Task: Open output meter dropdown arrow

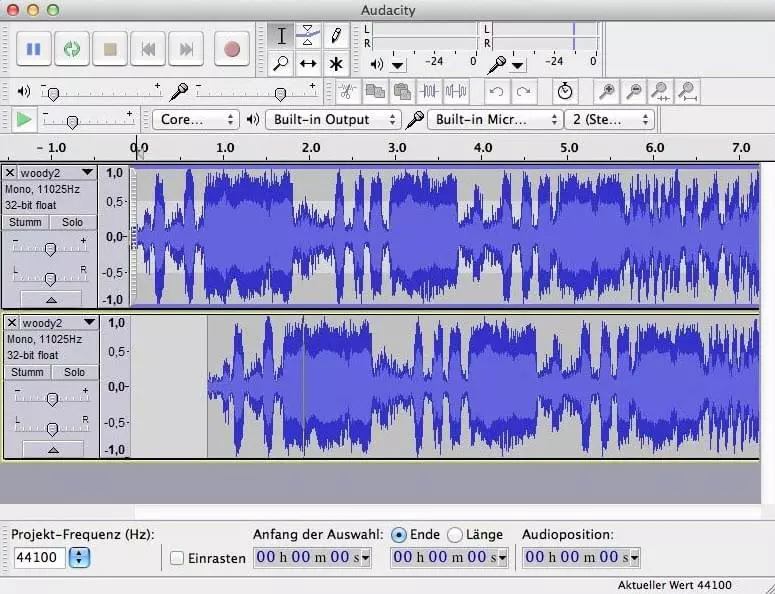Action: [x=397, y=65]
